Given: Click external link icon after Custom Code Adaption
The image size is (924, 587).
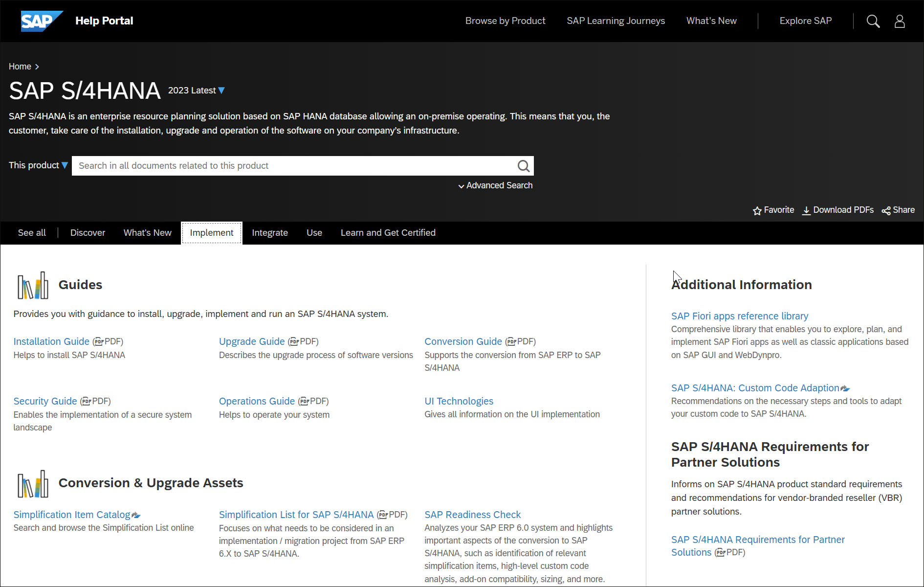Looking at the screenshot, I should coord(845,388).
